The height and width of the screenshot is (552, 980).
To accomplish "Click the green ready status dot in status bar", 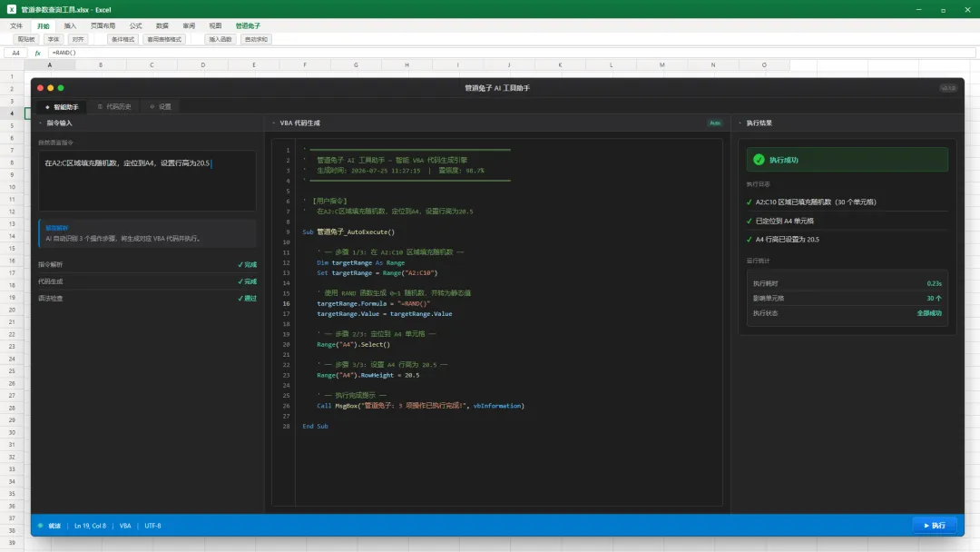I will pyautogui.click(x=41, y=526).
